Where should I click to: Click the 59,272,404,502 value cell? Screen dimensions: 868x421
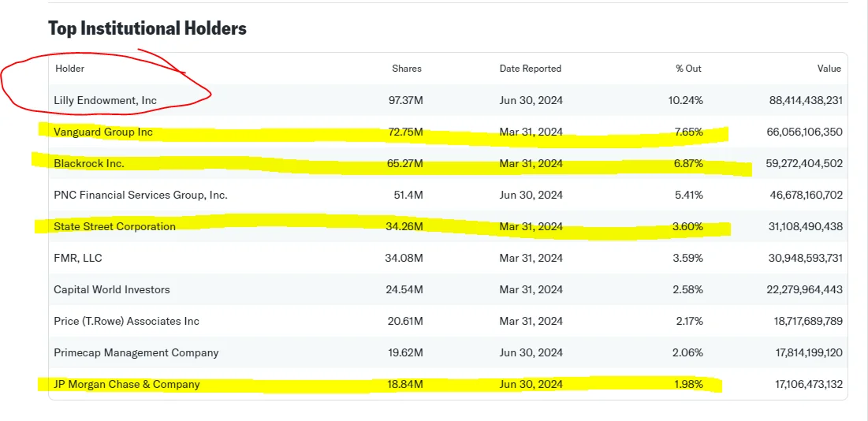[803, 164]
